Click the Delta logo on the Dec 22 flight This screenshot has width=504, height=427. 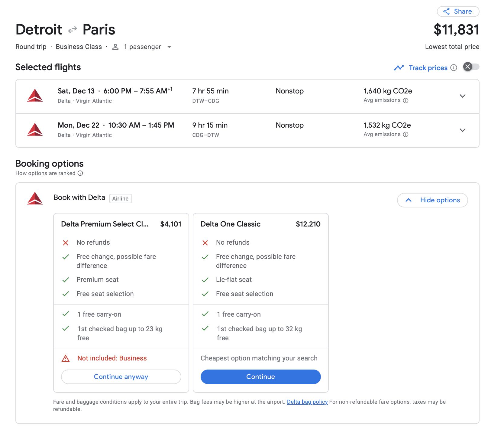click(x=35, y=130)
